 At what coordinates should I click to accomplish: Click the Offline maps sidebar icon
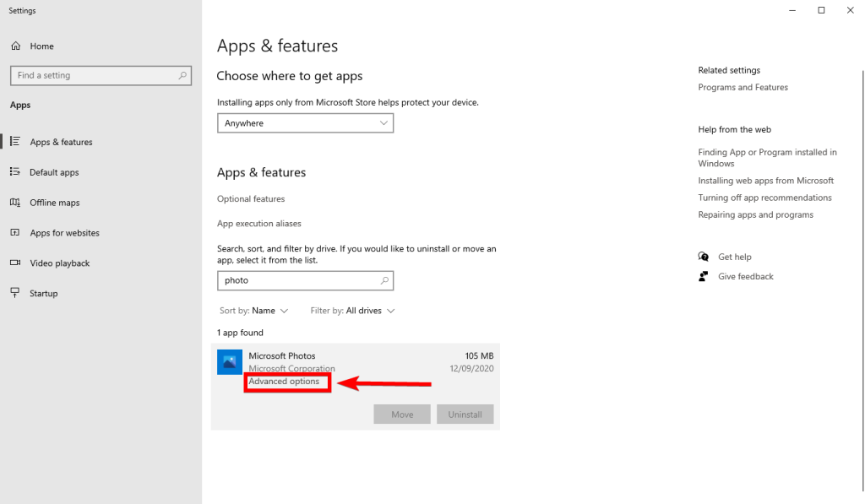pyautogui.click(x=15, y=203)
